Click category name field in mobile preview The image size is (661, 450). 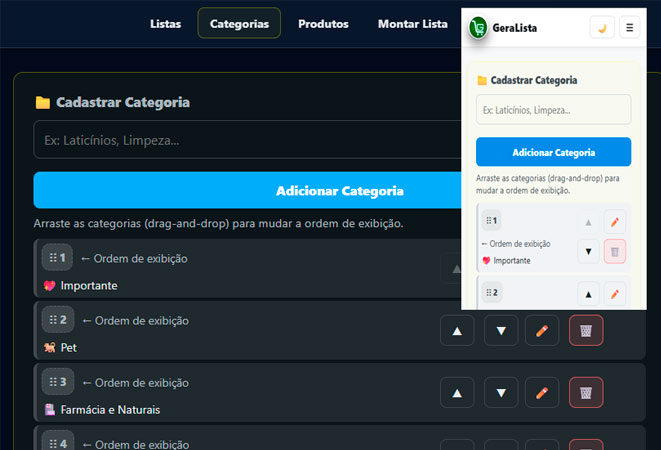click(x=553, y=110)
